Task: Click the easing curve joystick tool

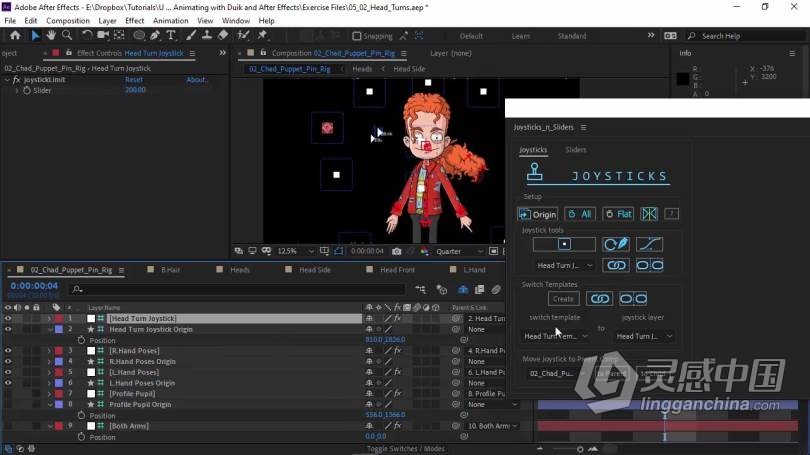Action: coord(649,244)
